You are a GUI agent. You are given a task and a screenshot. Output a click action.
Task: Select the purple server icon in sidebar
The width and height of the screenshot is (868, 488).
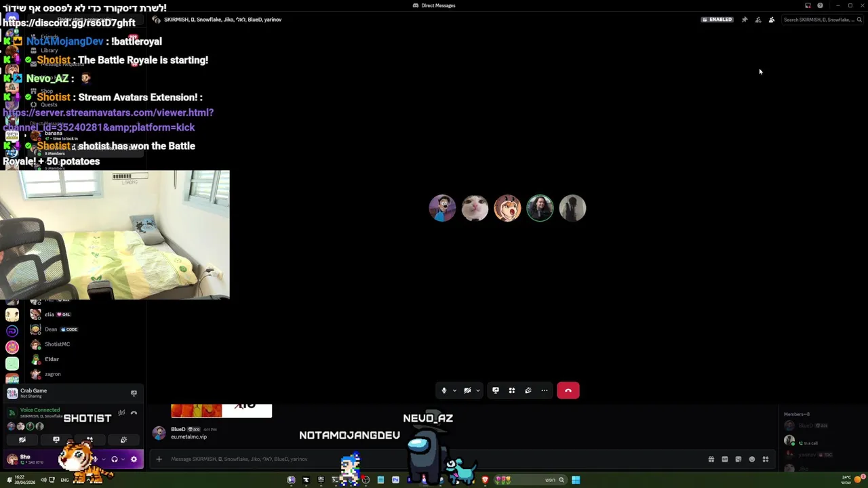pyautogui.click(x=12, y=331)
